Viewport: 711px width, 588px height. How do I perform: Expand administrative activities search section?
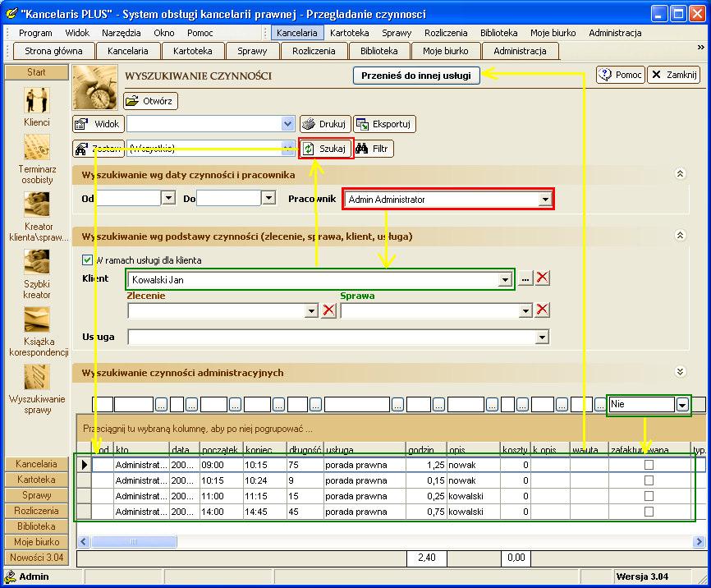(680, 371)
